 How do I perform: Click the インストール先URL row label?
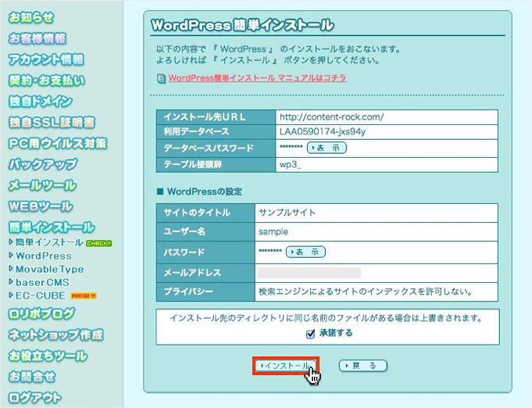204,117
